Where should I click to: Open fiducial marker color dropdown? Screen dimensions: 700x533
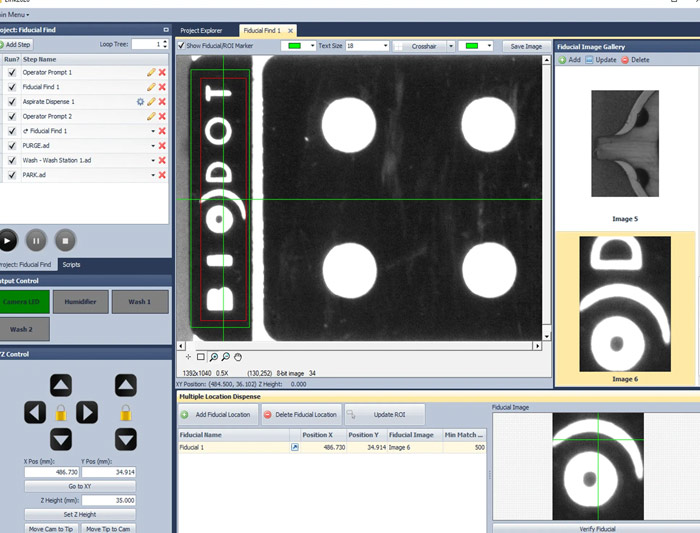(312, 46)
